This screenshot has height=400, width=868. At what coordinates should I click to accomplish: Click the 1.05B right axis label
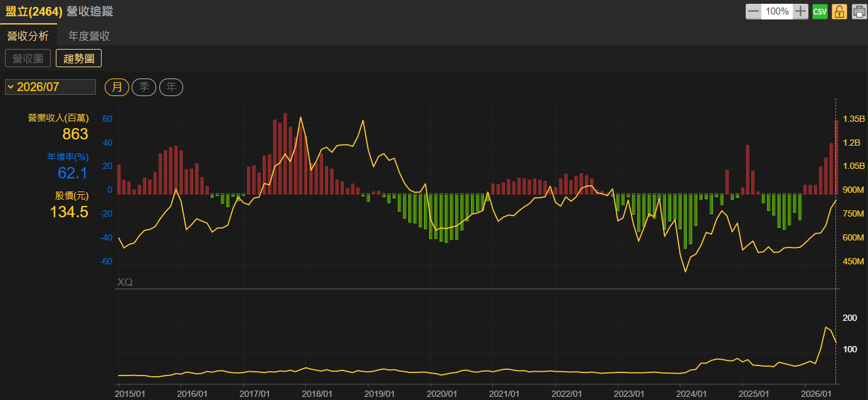pos(854,166)
